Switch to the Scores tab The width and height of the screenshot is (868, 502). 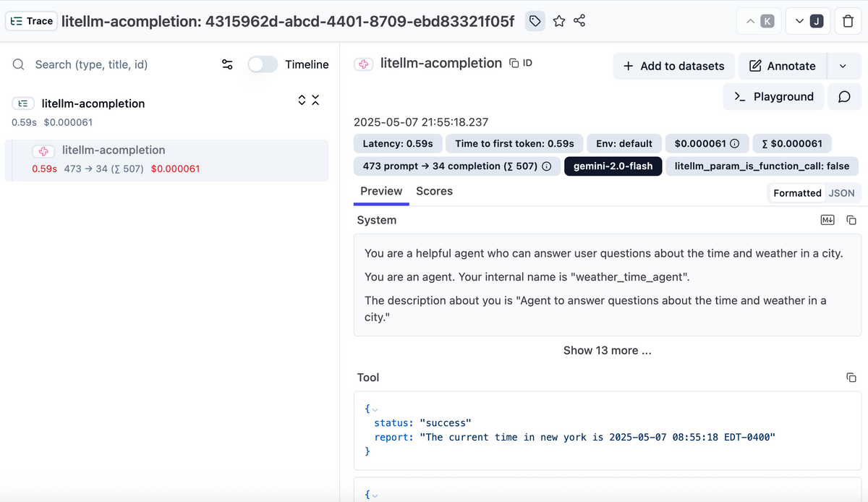[x=434, y=191]
